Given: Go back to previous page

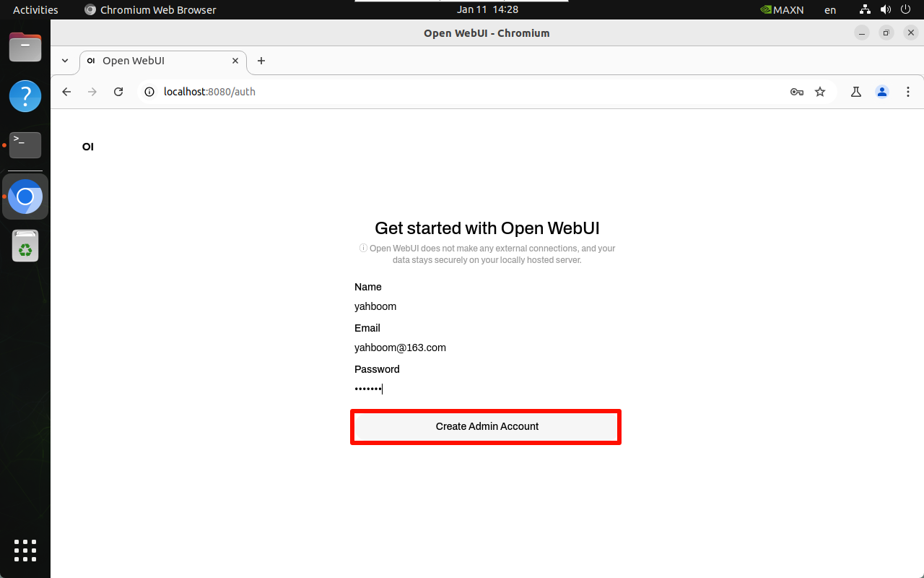Looking at the screenshot, I should point(66,92).
